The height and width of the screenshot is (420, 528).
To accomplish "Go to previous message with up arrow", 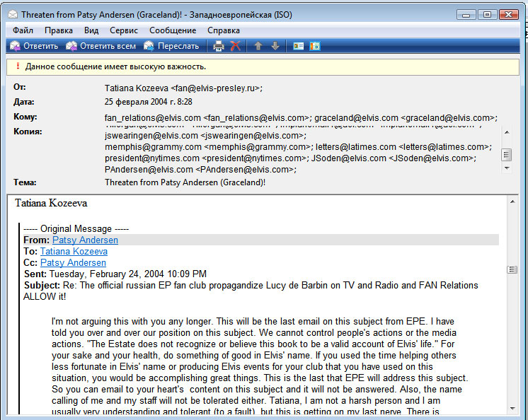I will 258,46.
